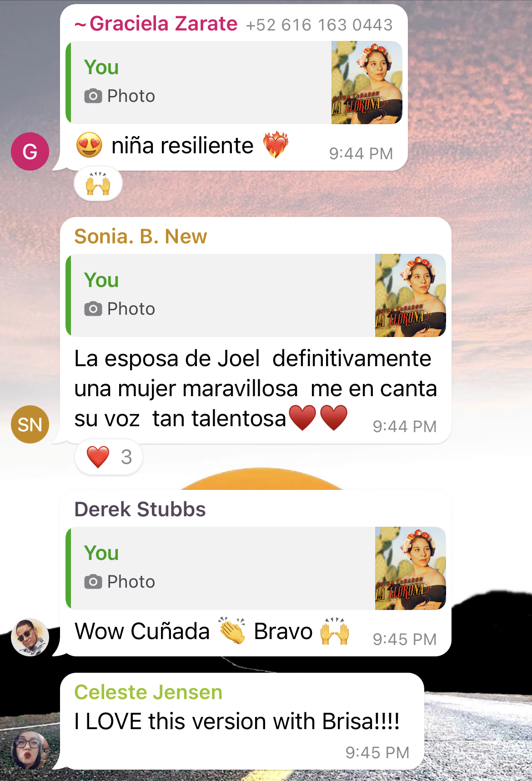This screenshot has height=781, width=532.
Task: Open La Llorona thumbnail in Graciela's reply
Action: click(x=366, y=83)
